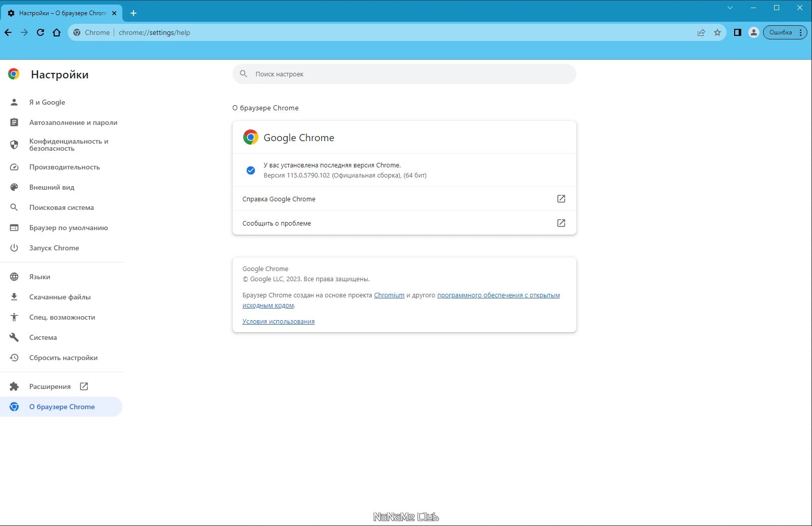Screen dimensions: 812x526
Task: Click the Ошибка update error button
Action: tap(781, 32)
